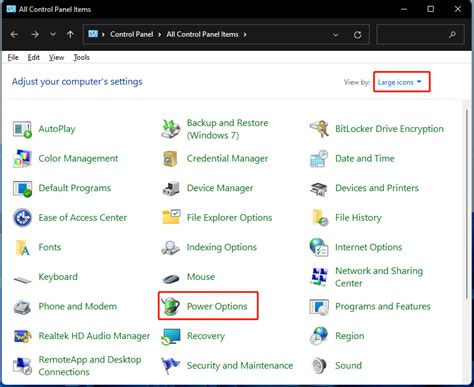Click the Control Panel breadcrumb

[132, 34]
